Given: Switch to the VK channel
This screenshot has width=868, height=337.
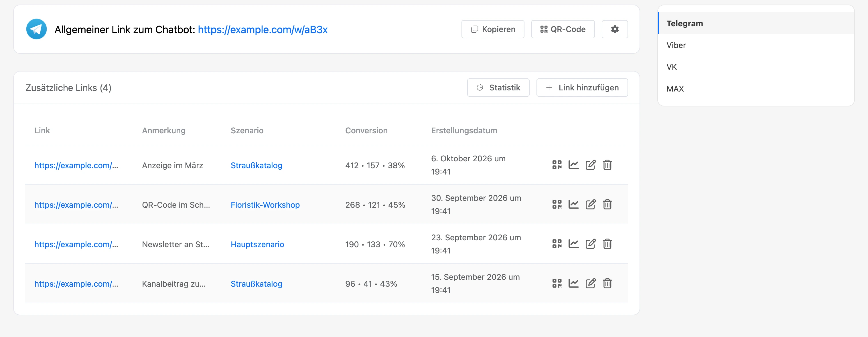Looking at the screenshot, I should (x=756, y=67).
